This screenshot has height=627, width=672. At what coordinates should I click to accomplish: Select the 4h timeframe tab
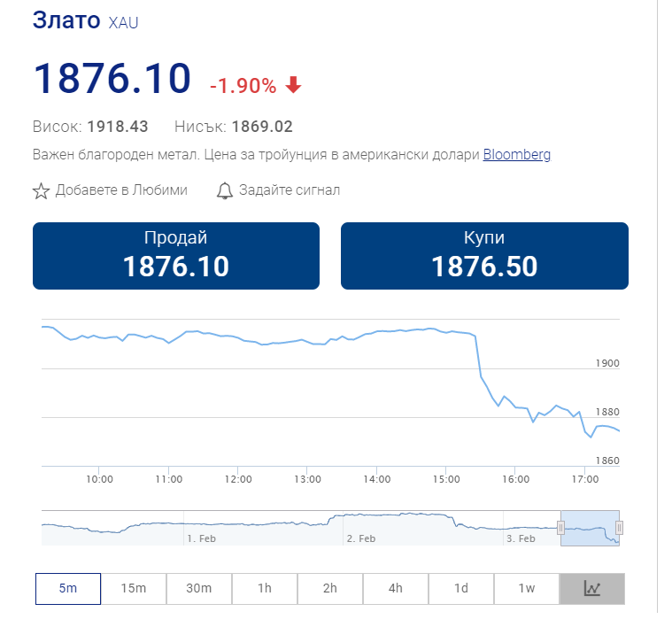coord(396,588)
